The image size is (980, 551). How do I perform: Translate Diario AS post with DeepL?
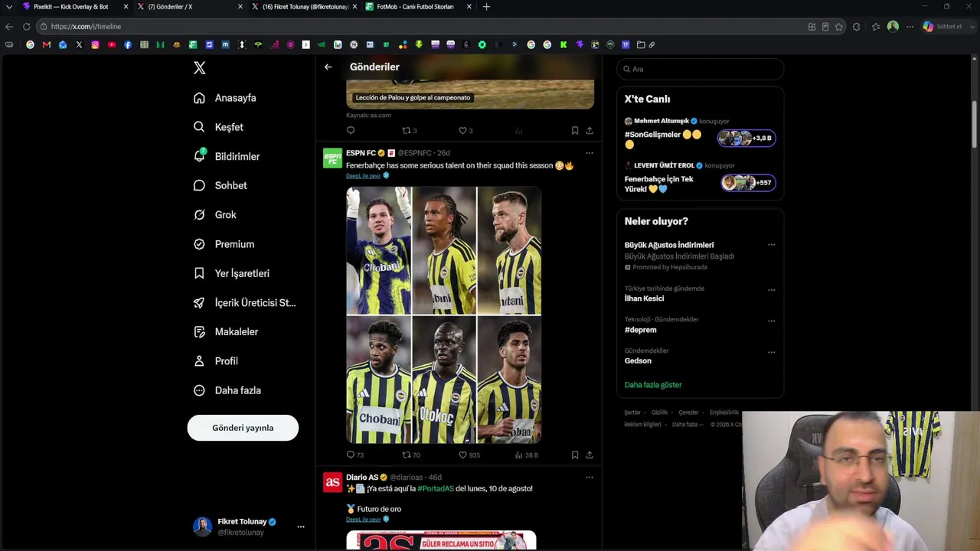click(x=363, y=520)
